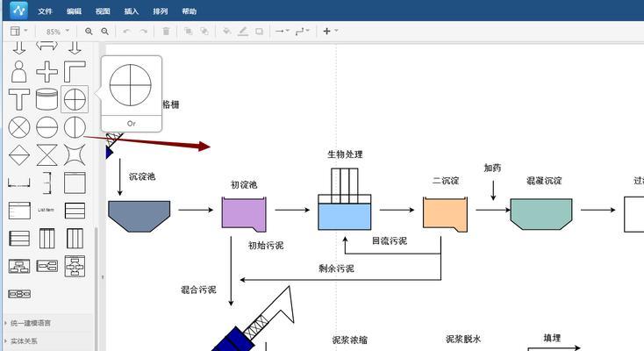This screenshot has width=644, height=351.
Task: Select the circle with horizontal line shape
Action: click(x=47, y=127)
